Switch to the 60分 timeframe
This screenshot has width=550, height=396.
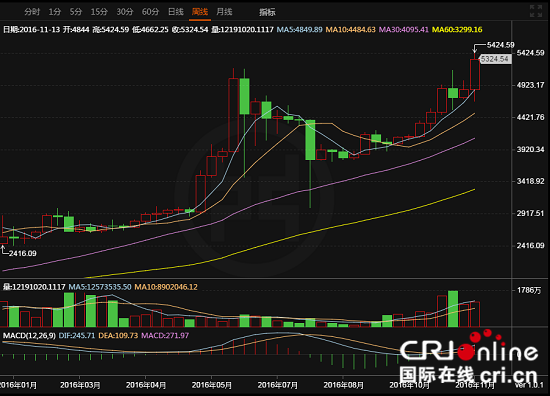[150, 12]
